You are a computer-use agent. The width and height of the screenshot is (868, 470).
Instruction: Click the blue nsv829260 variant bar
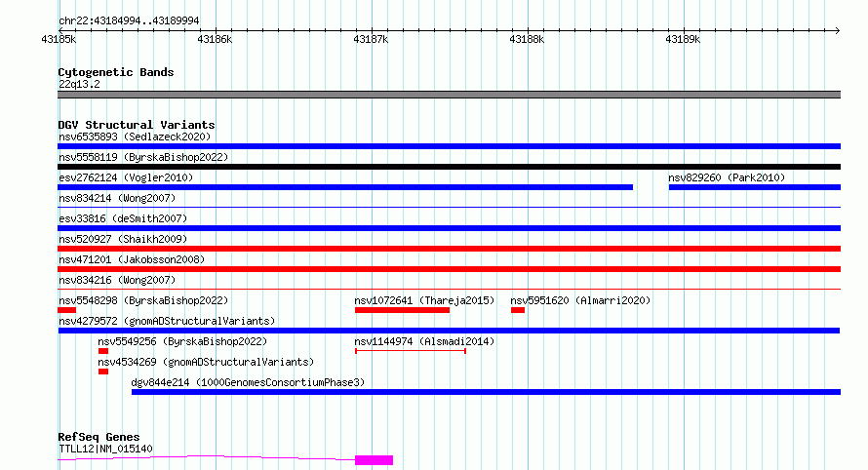point(755,187)
